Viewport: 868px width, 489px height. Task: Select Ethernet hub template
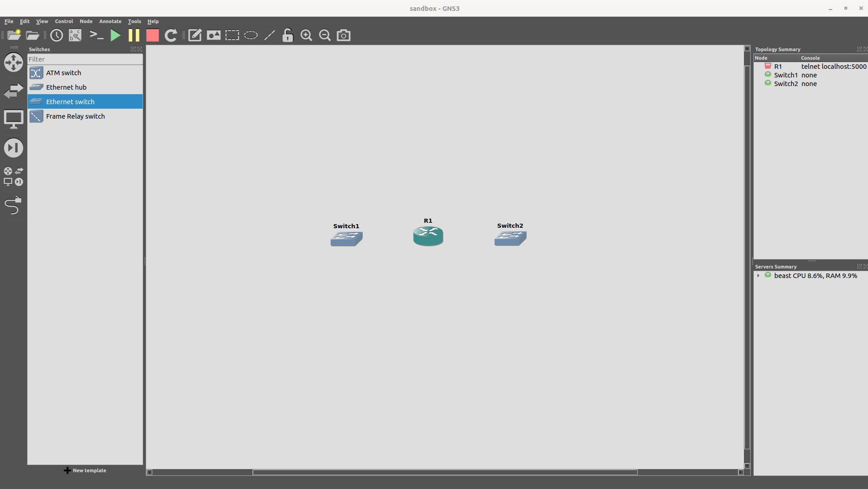[x=85, y=87]
